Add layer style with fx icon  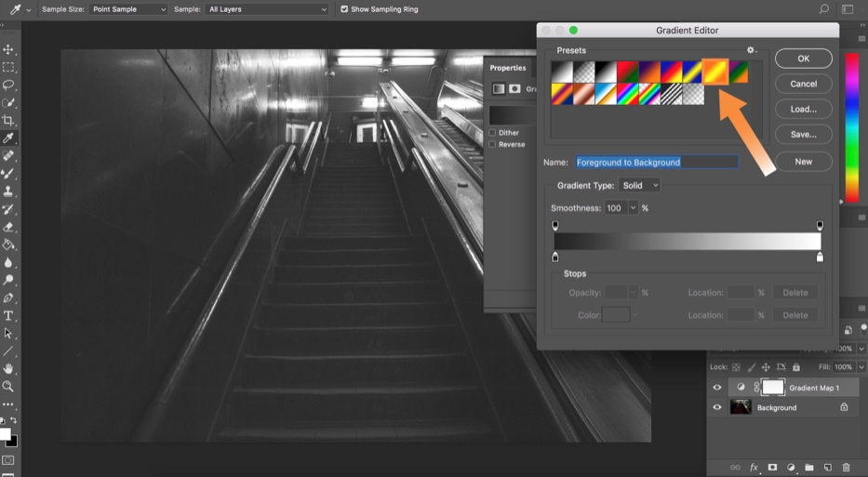point(754,468)
